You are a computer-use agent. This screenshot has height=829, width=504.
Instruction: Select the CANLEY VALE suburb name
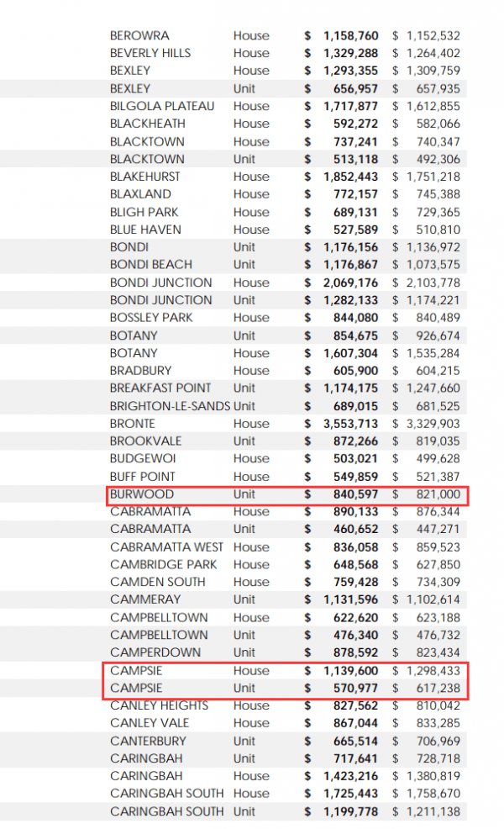(150, 723)
